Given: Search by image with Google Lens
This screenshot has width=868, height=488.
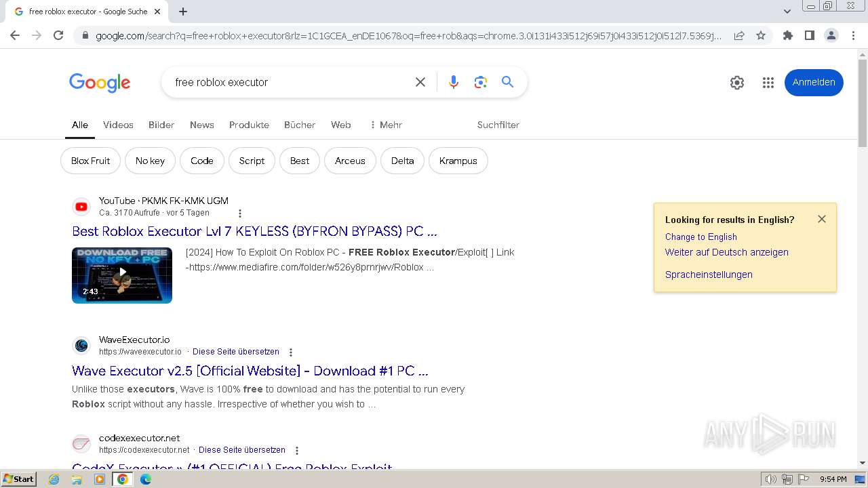Looking at the screenshot, I should [481, 82].
